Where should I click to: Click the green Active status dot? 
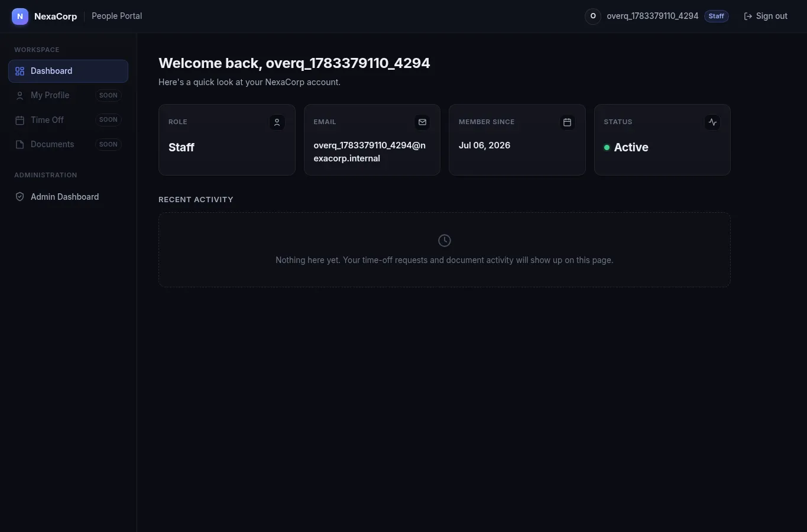[607, 148]
